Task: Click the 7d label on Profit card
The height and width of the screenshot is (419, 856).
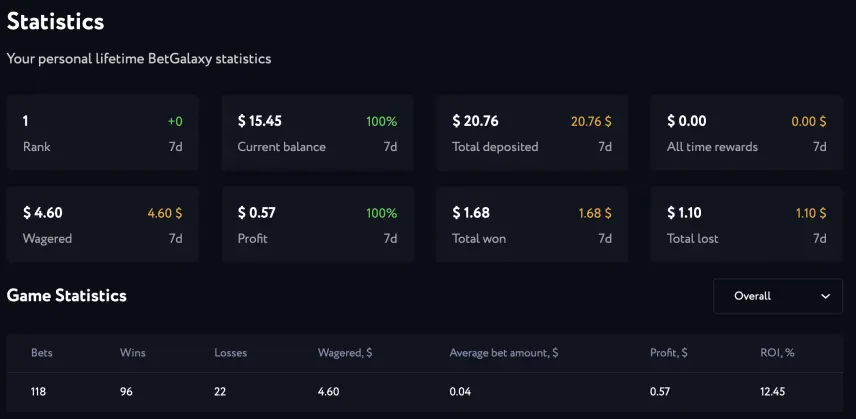Action: coord(390,238)
